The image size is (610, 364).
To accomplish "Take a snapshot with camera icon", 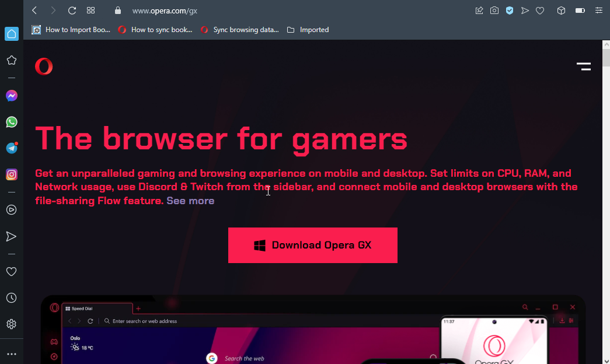I will [494, 10].
